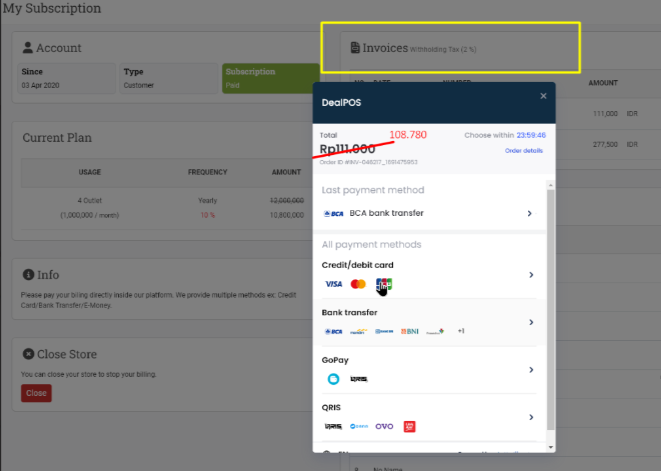The height and width of the screenshot is (471, 661).
Task: Click the QRIS logo in QRIS row
Action: [x=333, y=427]
